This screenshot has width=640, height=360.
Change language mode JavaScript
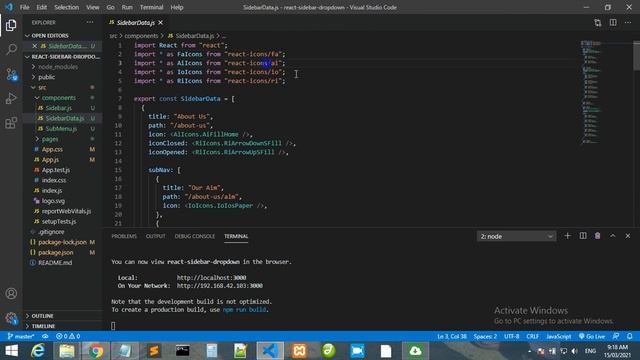(x=559, y=336)
